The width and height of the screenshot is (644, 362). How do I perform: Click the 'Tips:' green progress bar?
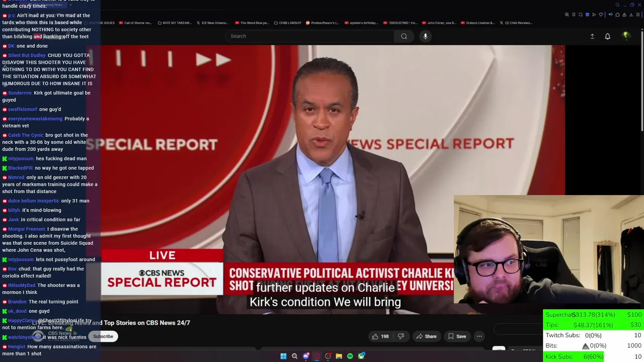pyautogui.click(x=593, y=325)
